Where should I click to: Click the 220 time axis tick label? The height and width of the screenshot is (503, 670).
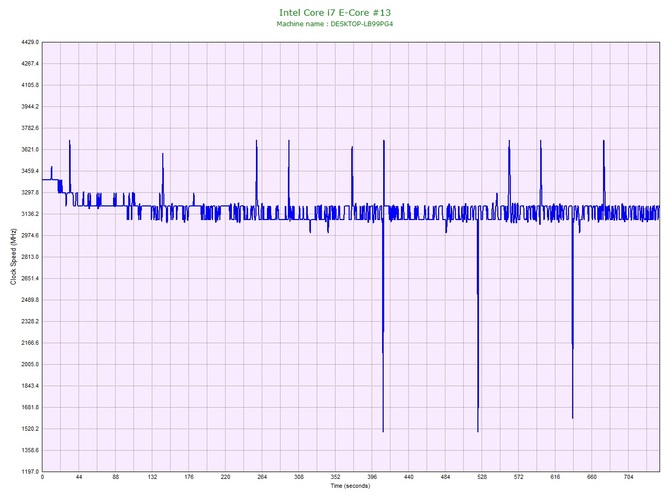click(226, 477)
